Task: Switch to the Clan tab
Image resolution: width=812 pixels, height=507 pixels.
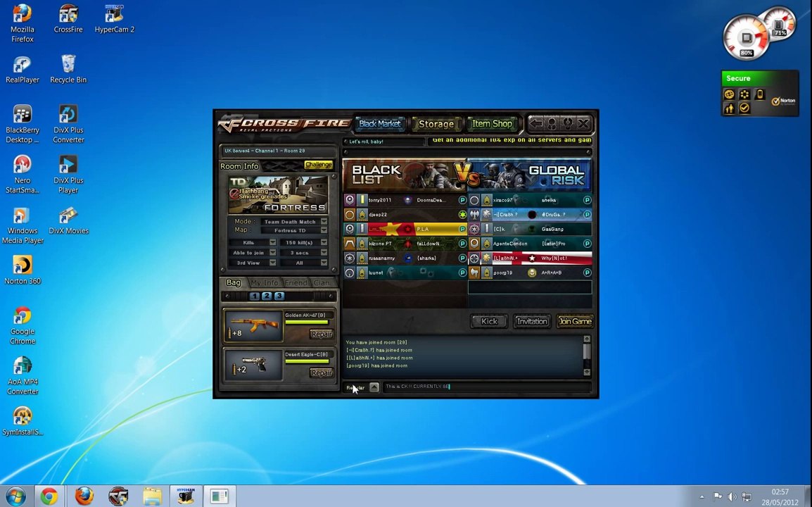Action: (x=322, y=282)
